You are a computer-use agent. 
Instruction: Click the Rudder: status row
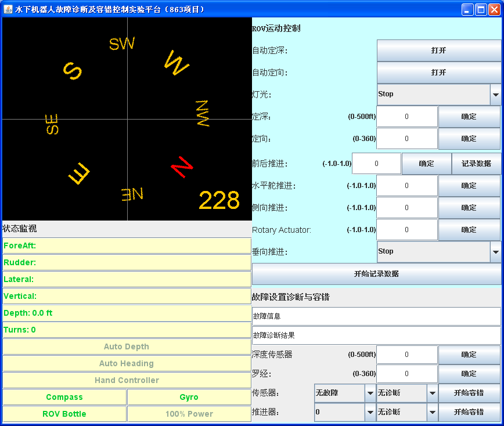(x=127, y=262)
